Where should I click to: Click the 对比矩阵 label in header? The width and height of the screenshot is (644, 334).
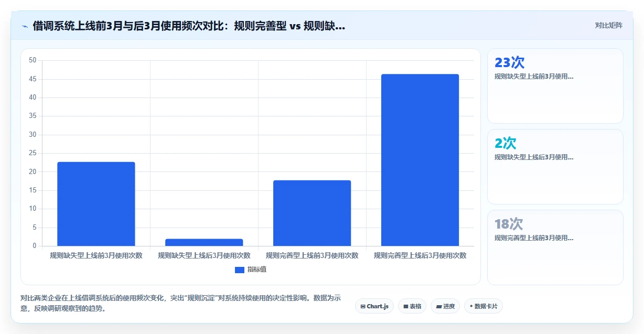tap(608, 26)
